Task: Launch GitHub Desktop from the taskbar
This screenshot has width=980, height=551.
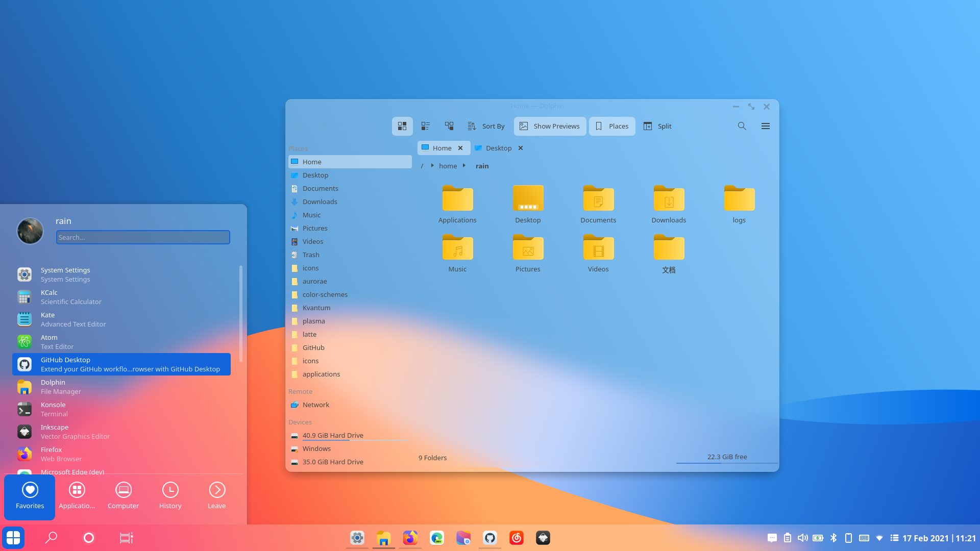Action: (x=490, y=538)
